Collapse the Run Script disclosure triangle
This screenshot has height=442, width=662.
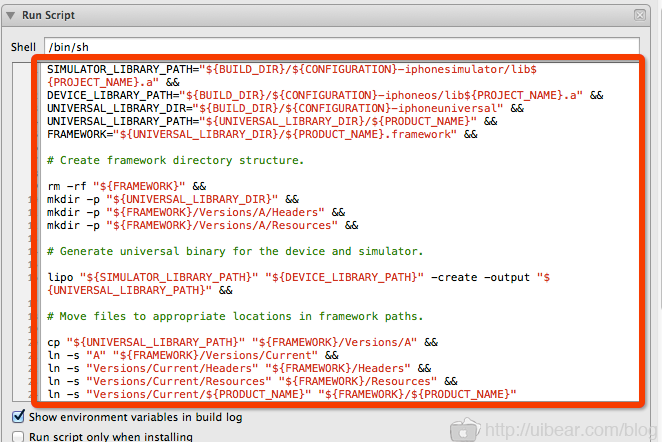(12, 16)
